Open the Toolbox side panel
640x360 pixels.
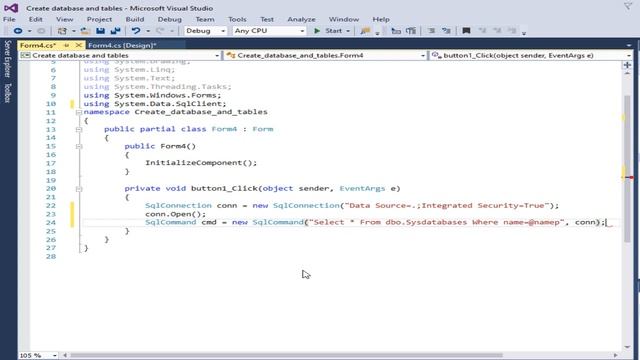click(7, 93)
